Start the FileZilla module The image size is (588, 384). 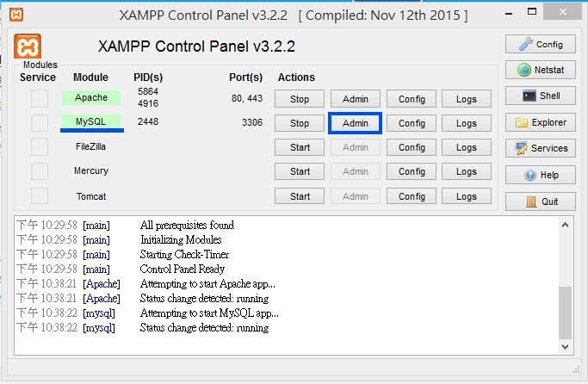click(x=300, y=147)
